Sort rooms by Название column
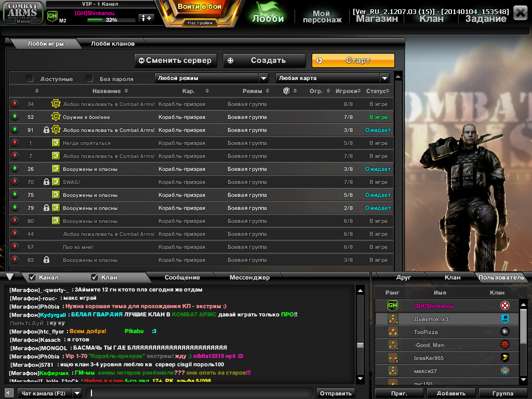Viewport: 532px width, 399px height. click(x=110, y=91)
